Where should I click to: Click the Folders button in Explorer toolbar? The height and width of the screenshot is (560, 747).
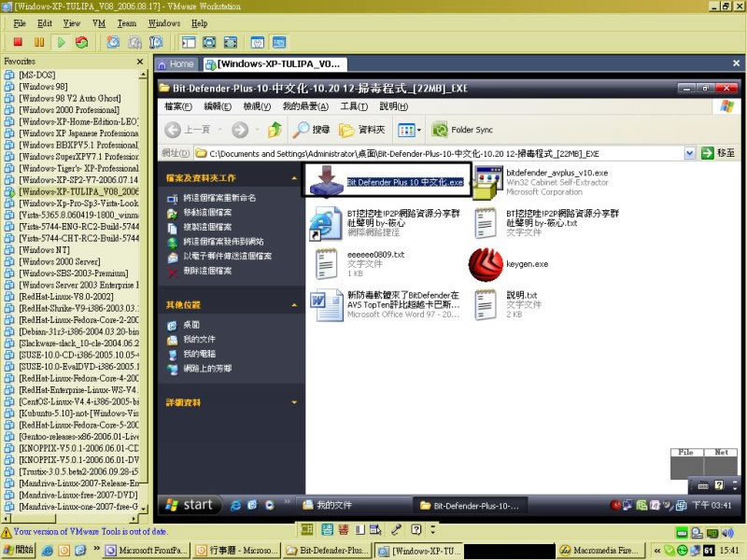[362, 130]
